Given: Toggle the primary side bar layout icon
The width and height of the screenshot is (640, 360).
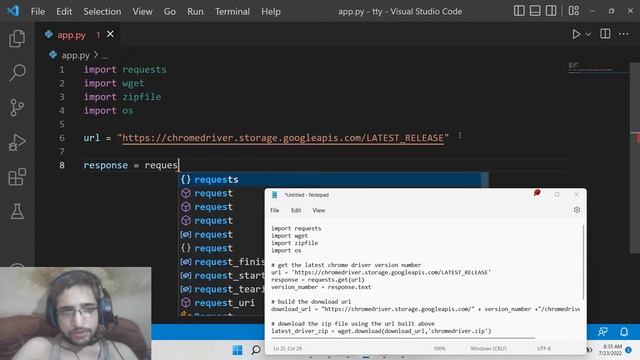Looking at the screenshot, I should [519, 11].
